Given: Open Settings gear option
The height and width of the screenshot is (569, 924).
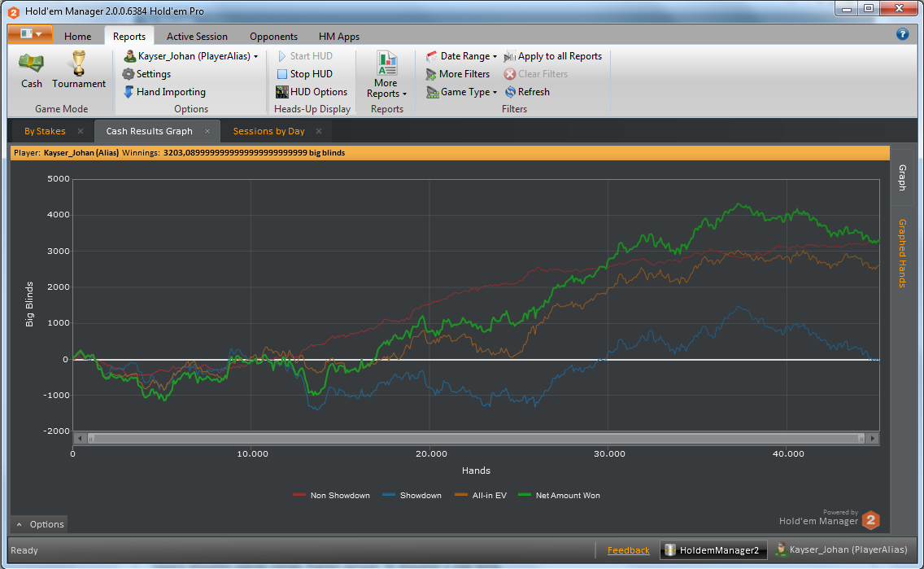Looking at the screenshot, I should [x=146, y=74].
